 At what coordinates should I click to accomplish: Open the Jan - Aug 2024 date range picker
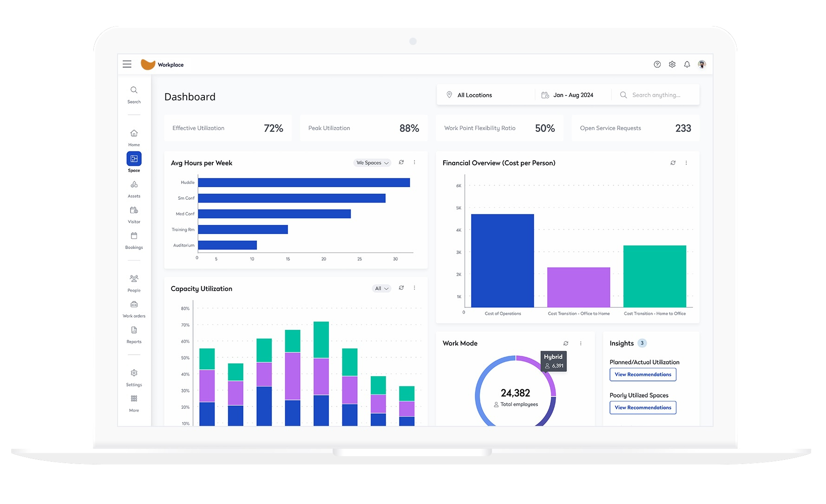(x=573, y=95)
